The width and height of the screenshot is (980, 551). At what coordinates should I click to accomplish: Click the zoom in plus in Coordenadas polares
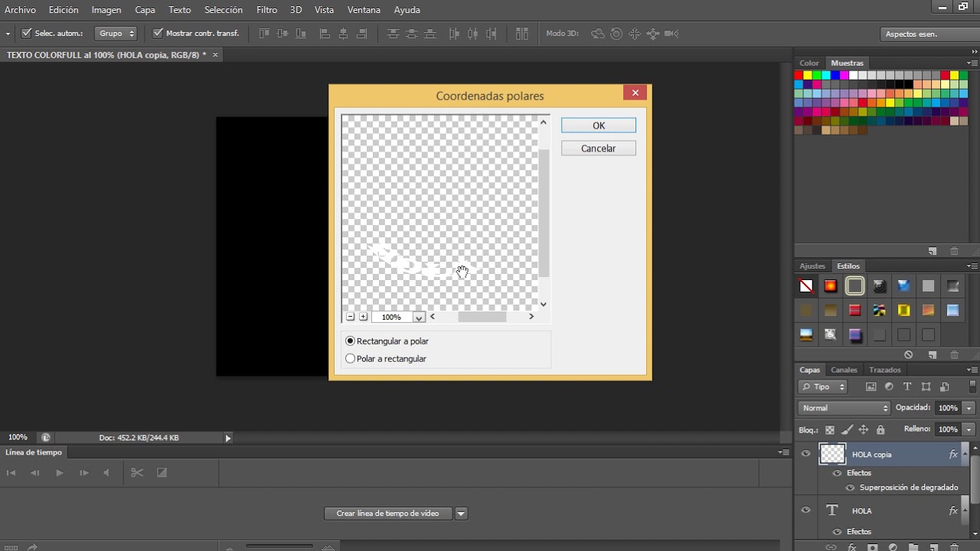point(363,317)
